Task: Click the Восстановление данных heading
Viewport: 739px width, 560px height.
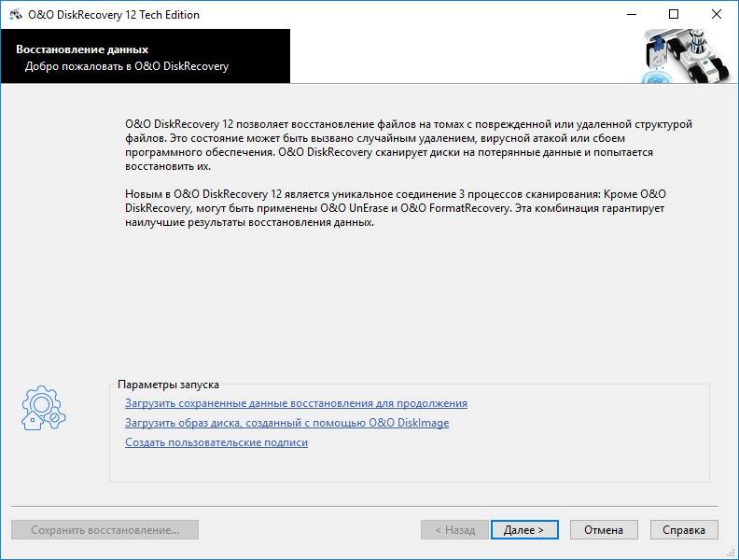Action: (x=82, y=49)
